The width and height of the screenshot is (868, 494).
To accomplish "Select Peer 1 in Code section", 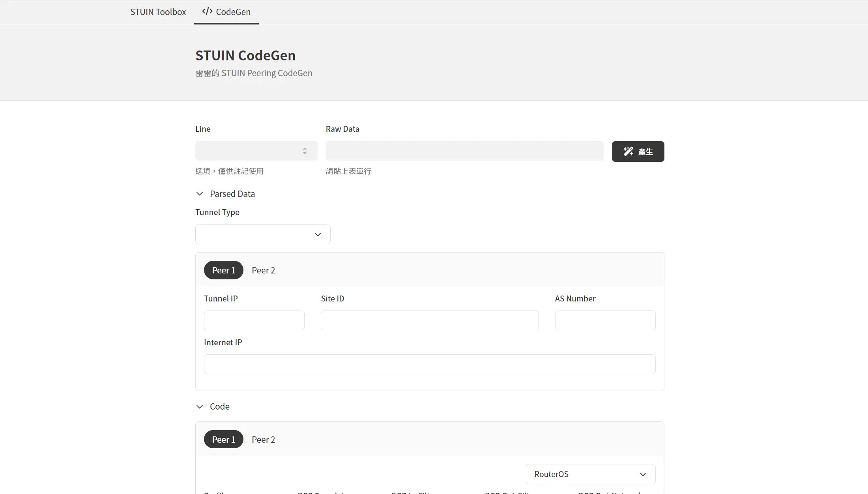I will pos(223,440).
